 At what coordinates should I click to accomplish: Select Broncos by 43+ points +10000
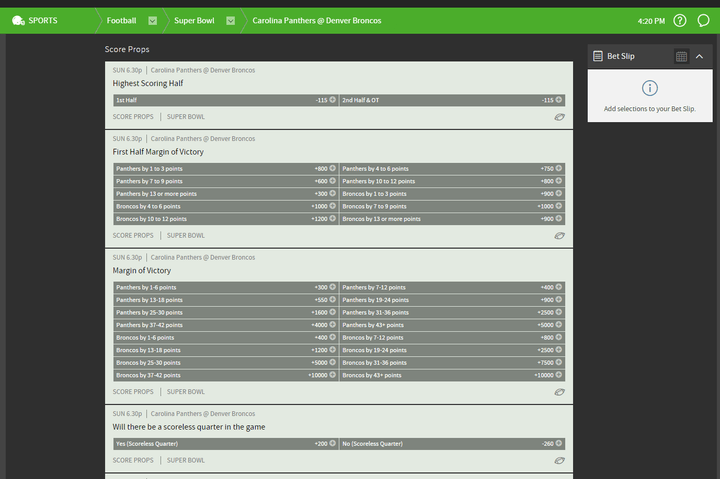(452, 375)
